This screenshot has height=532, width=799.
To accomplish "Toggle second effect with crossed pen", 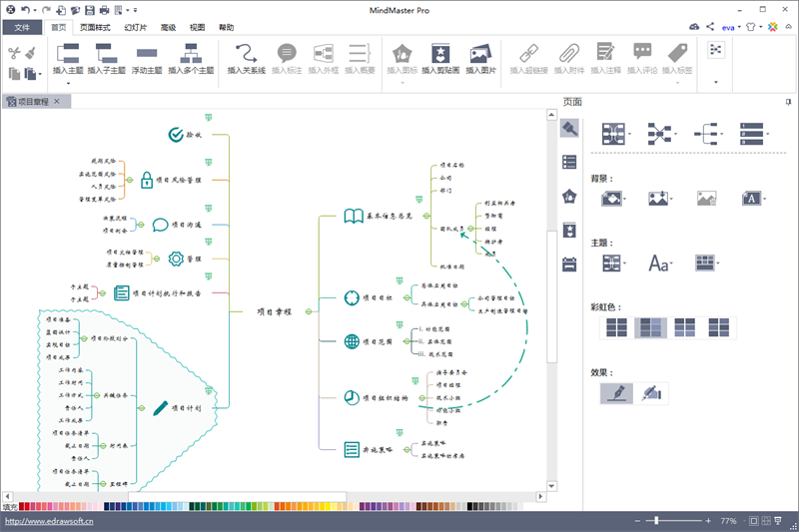I will [x=651, y=393].
